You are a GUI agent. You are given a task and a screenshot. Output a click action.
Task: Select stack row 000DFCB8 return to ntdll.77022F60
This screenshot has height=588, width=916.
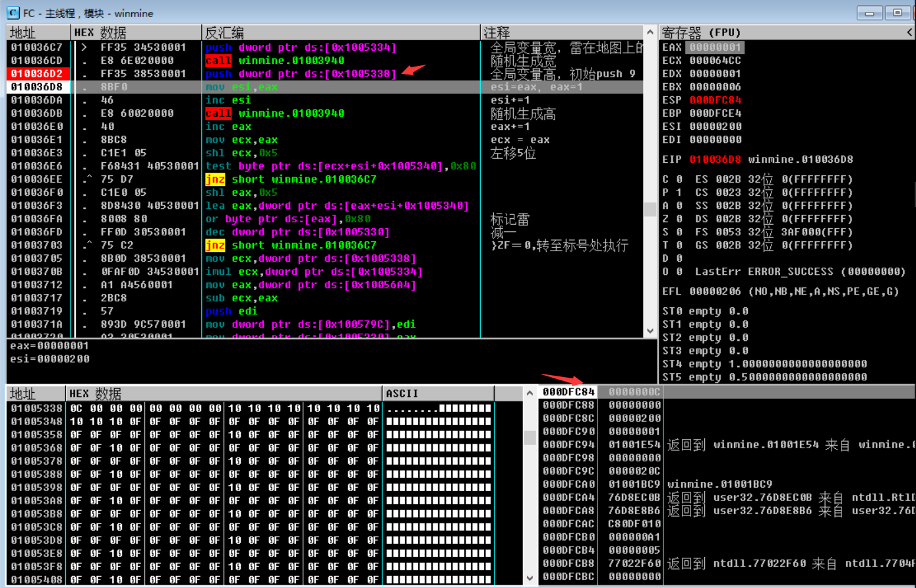click(727, 563)
